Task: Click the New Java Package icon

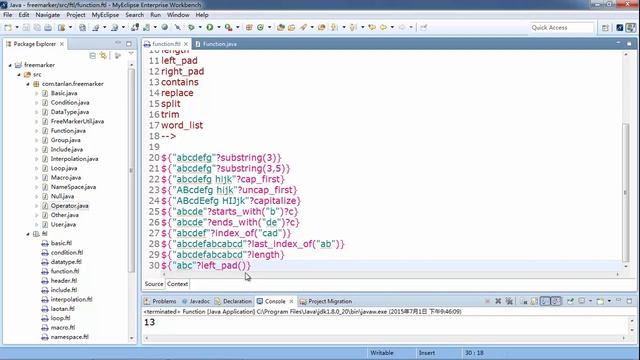Action: [249, 27]
